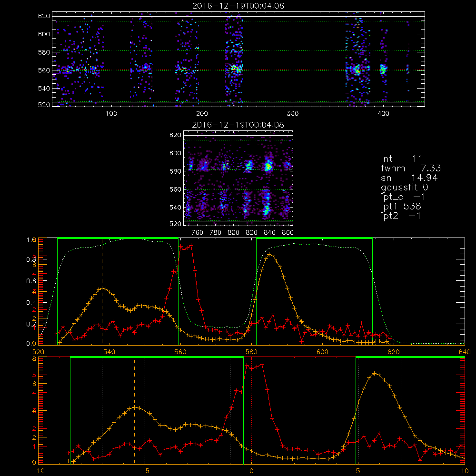
Task: Click x-axis label '100' under the top spectrogram
Action: coord(111,114)
